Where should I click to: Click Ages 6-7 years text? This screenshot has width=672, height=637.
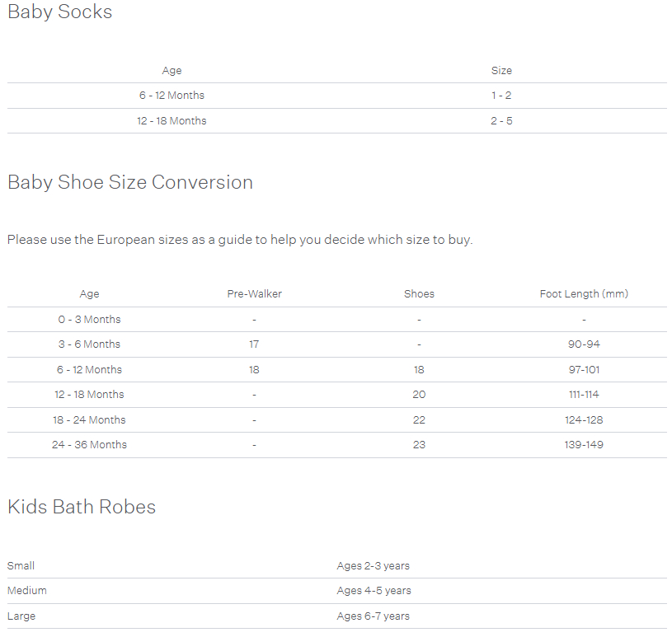coord(373,616)
